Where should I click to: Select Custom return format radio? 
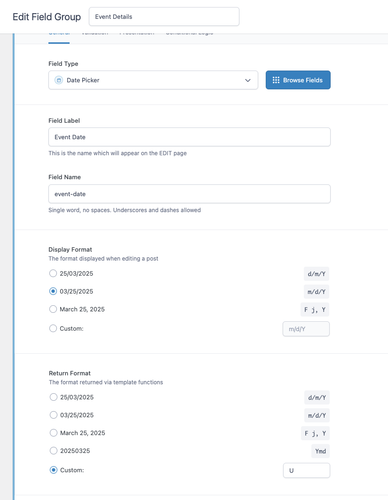(53, 470)
